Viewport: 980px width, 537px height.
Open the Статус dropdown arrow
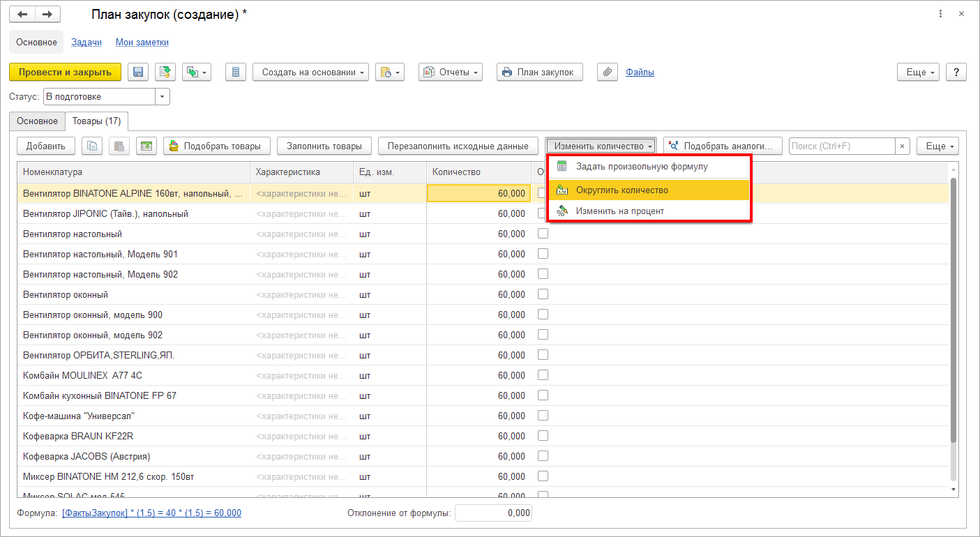click(x=163, y=96)
